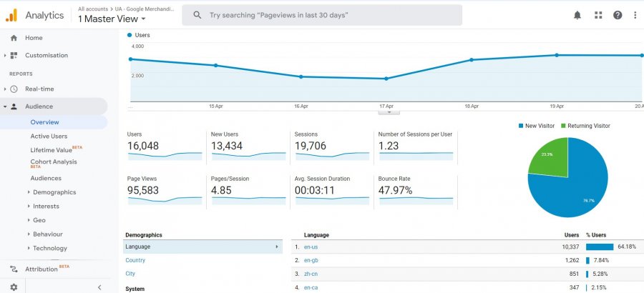
Task: Expand the Demographics submenu
Action: pyautogui.click(x=54, y=192)
